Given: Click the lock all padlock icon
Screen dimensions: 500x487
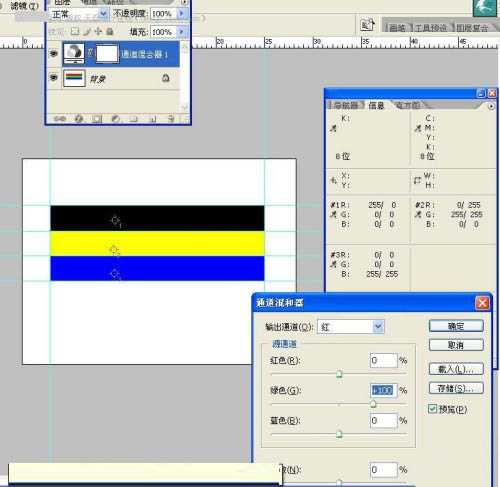Looking at the screenshot, I should click(x=110, y=32).
